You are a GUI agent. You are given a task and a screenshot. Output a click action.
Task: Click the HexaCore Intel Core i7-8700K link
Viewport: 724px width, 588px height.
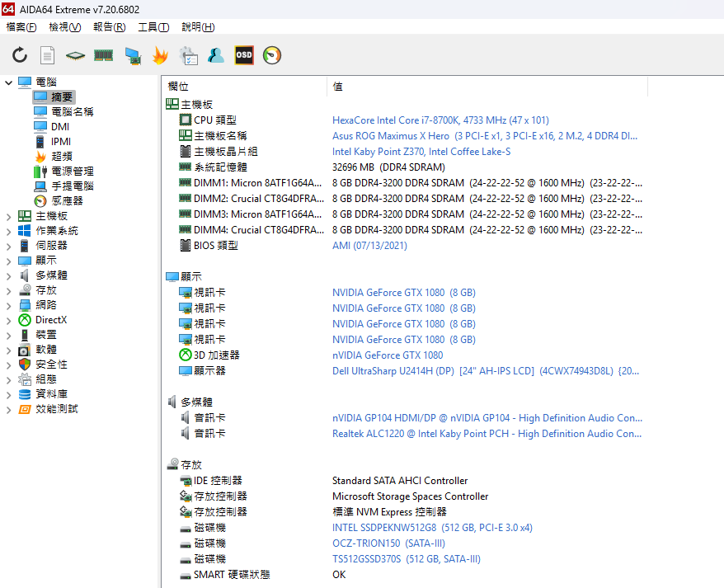440,120
